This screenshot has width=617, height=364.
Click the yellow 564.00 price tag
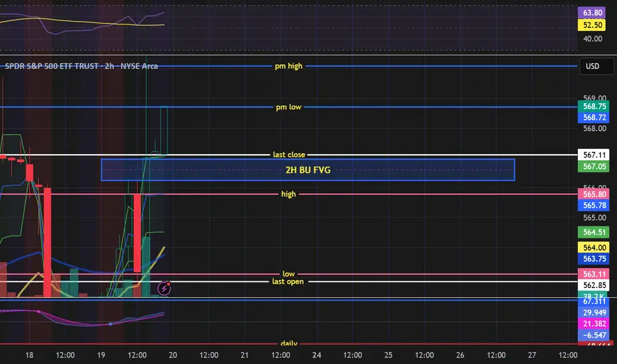click(x=593, y=248)
